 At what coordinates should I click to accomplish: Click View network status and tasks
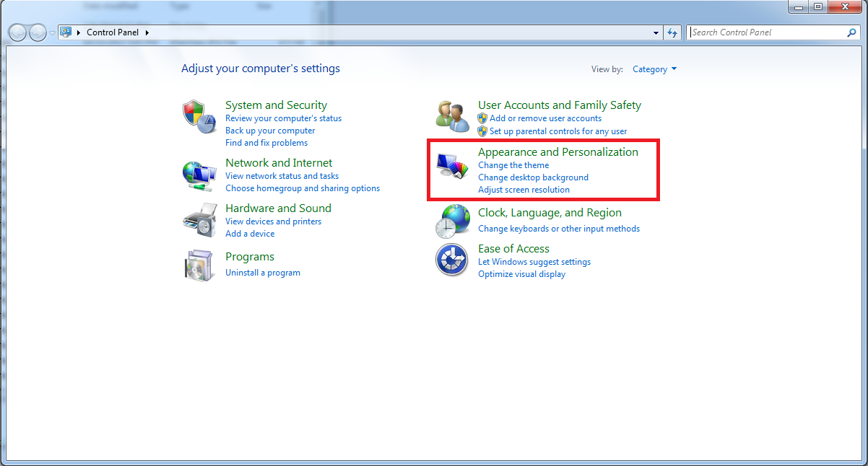coord(282,176)
